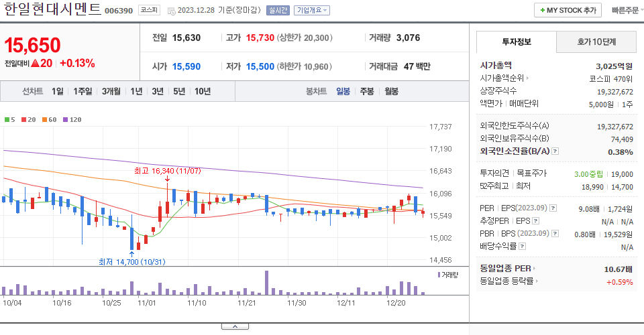Click the 코스피 470위 rank value

pyautogui.click(x=610, y=79)
